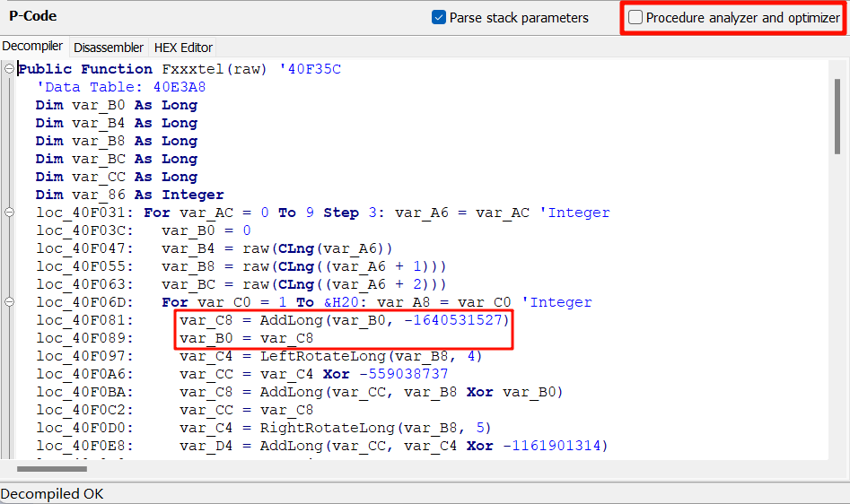Open the HEX Editor tab
Screen dimensions: 850x504
pyautogui.click(x=183, y=48)
